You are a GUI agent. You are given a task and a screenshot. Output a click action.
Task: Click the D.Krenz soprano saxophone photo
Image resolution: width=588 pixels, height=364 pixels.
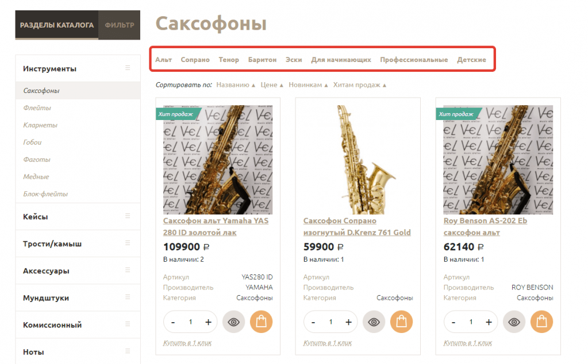[x=358, y=160]
